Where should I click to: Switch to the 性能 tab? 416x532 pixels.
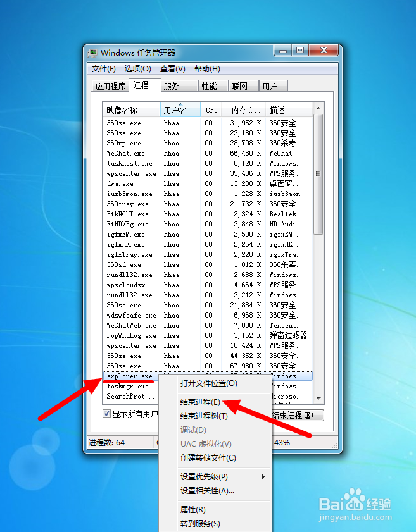coord(213,86)
